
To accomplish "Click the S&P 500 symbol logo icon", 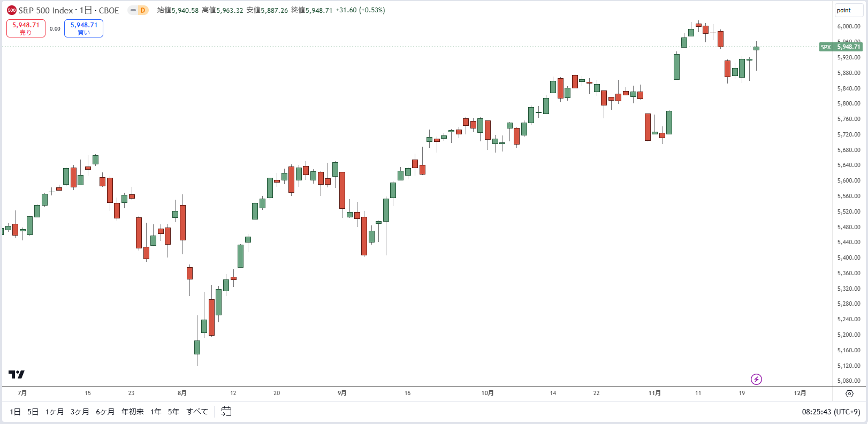I will click(11, 10).
